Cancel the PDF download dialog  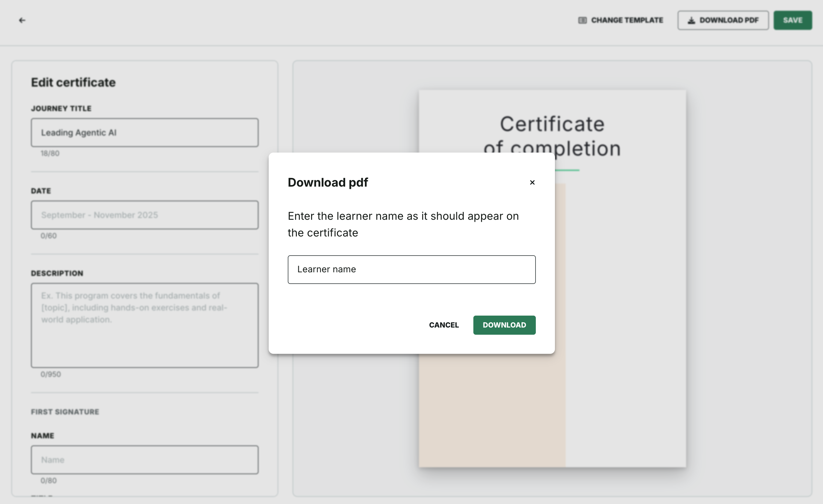[x=443, y=325]
